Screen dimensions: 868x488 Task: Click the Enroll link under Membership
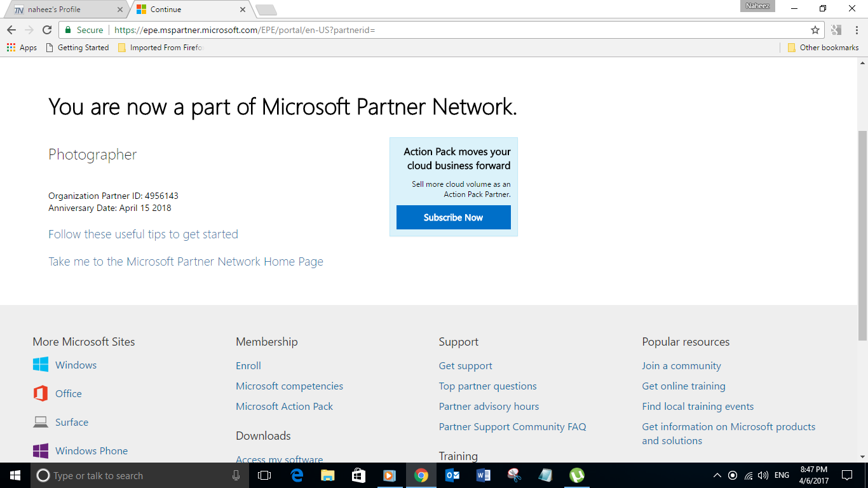(x=248, y=366)
